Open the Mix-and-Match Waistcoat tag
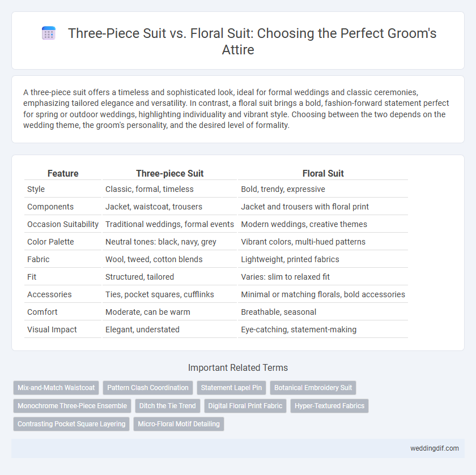 pos(56,388)
